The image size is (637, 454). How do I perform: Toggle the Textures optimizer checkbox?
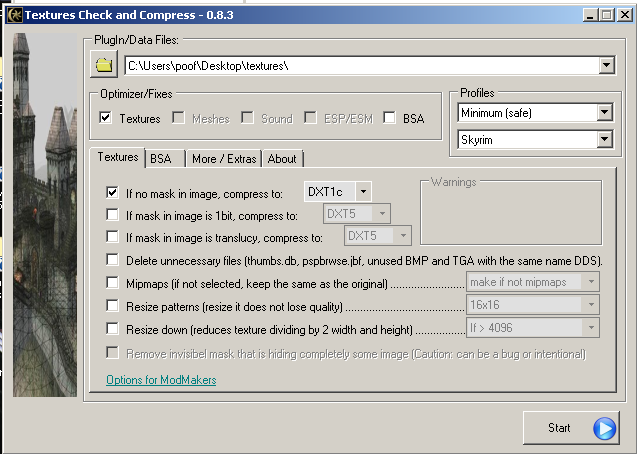(105, 118)
